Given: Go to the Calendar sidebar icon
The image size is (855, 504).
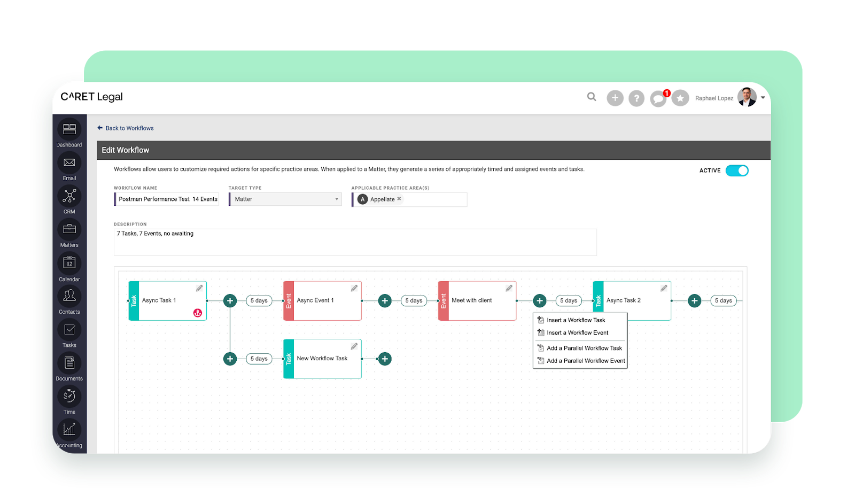Looking at the screenshot, I should click(69, 263).
